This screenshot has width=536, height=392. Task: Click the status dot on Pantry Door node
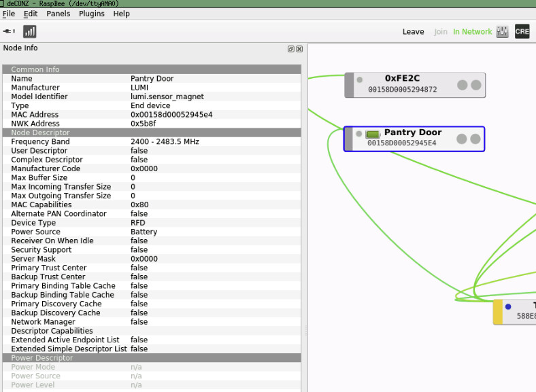pyautogui.click(x=358, y=134)
